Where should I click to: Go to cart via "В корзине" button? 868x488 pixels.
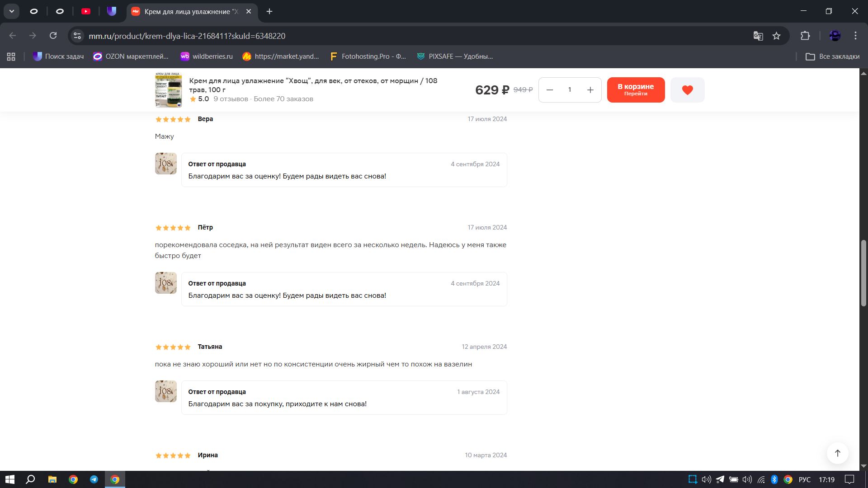pyautogui.click(x=636, y=89)
